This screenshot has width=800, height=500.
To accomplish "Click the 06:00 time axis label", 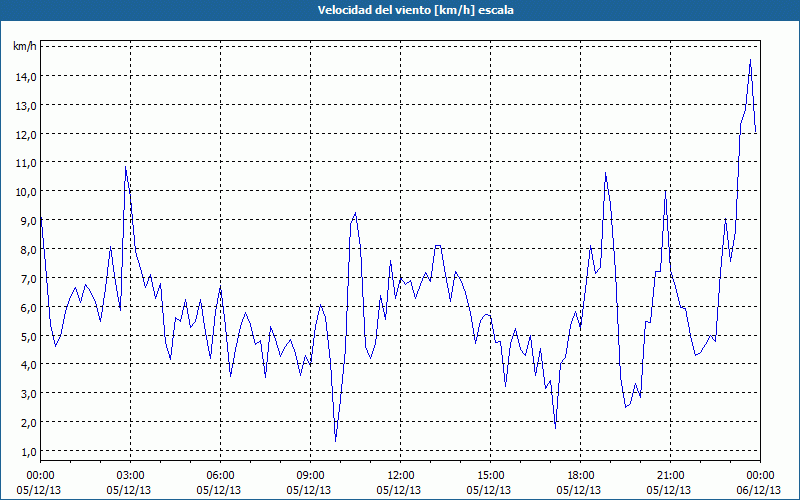I will (220, 476).
